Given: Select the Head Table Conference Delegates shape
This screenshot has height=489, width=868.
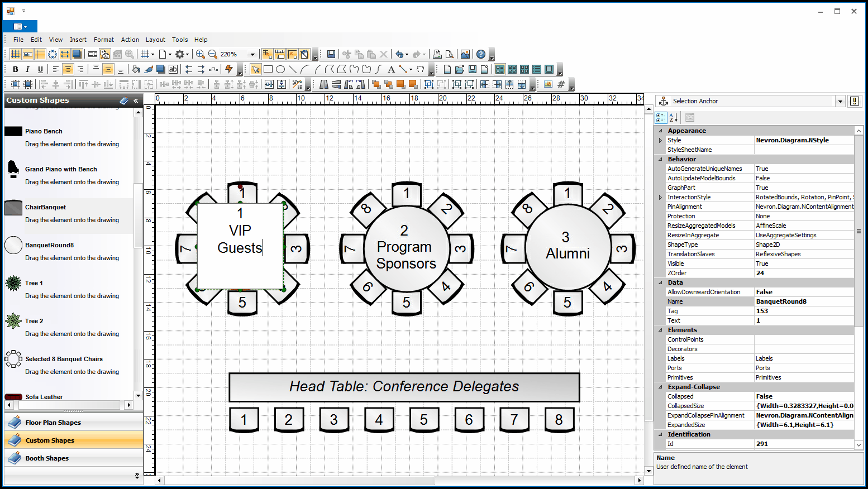Looking at the screenshot, I should pyautogui.click(x=404, y=387).
